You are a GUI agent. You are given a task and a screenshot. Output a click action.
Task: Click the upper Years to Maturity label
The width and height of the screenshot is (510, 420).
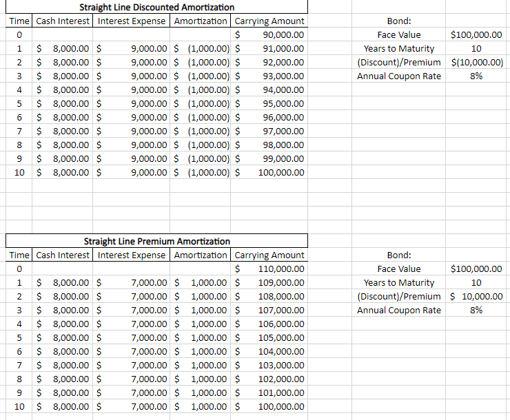[399, 48]
